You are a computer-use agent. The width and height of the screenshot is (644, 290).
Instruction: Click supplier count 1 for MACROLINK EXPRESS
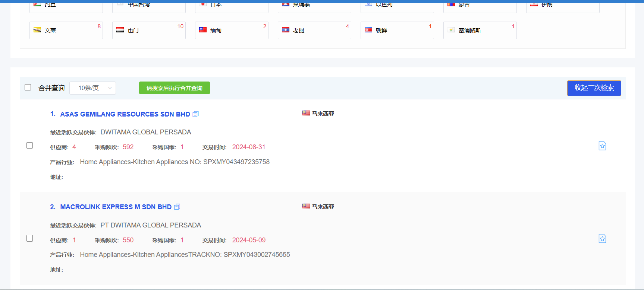pyautogui.click(x=74, y=240)
